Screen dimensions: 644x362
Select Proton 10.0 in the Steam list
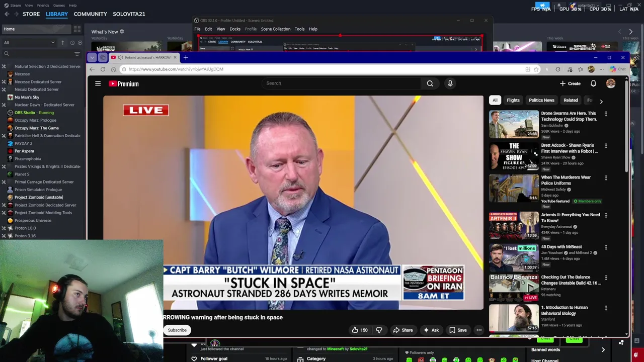pos(25,228)
